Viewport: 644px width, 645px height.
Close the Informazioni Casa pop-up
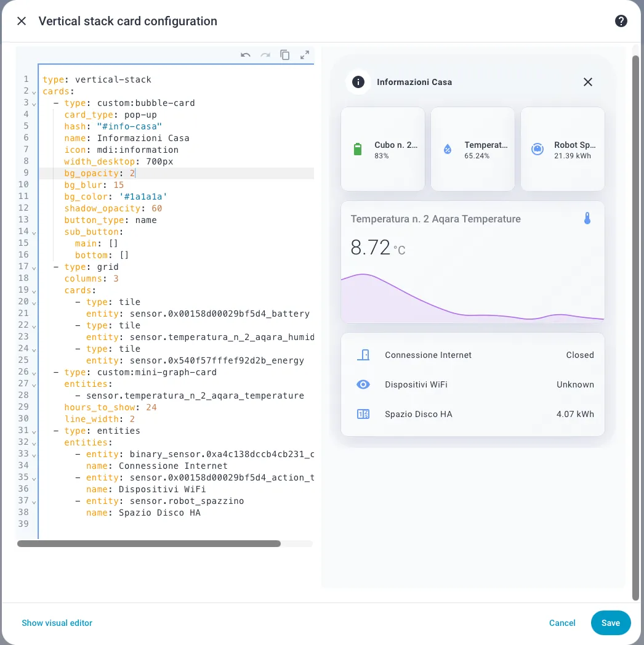pyautogui.click(x=588, y=82)
